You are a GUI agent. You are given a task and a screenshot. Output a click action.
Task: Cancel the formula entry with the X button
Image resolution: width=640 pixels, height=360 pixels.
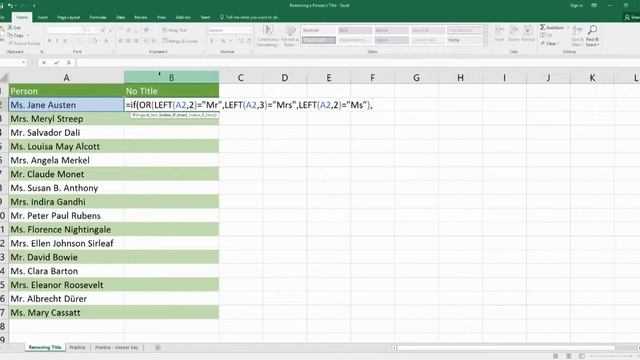click(x=44, y=62)
